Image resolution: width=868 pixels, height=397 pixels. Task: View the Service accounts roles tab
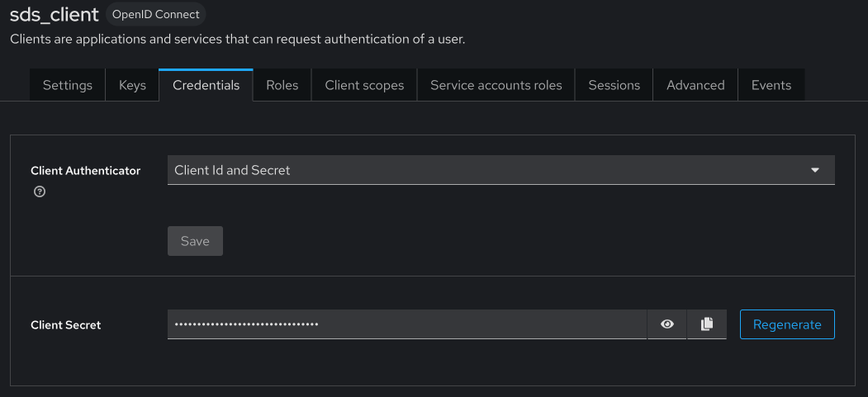[496, 85]
